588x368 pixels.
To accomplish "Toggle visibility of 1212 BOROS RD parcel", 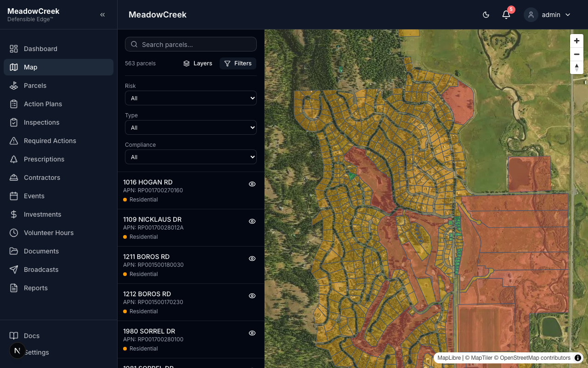I will [252, 296].
